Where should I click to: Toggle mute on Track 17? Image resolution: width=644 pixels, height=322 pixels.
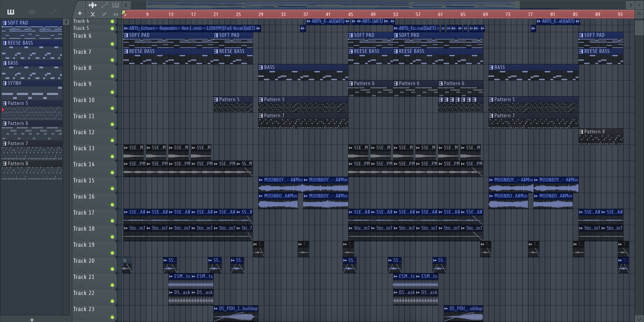[112, 221]
